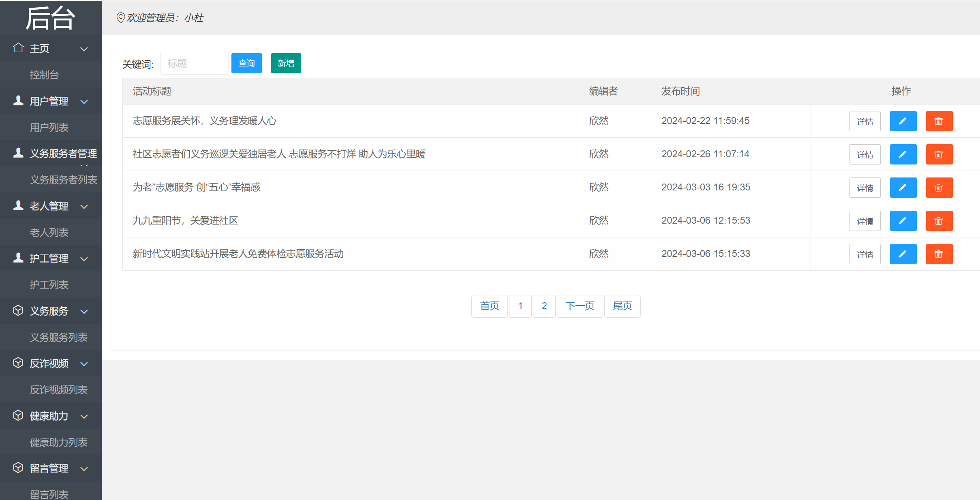Edit the 为老"志愿服务 创"五心"幸福感 row
Image resolution: width=980 pixels, height=500 pixels.
coord(903,188)
